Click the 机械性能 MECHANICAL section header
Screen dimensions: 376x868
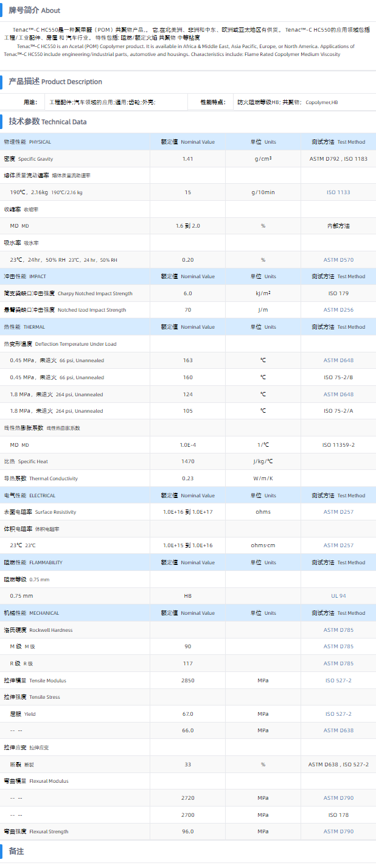coord(32,613)
